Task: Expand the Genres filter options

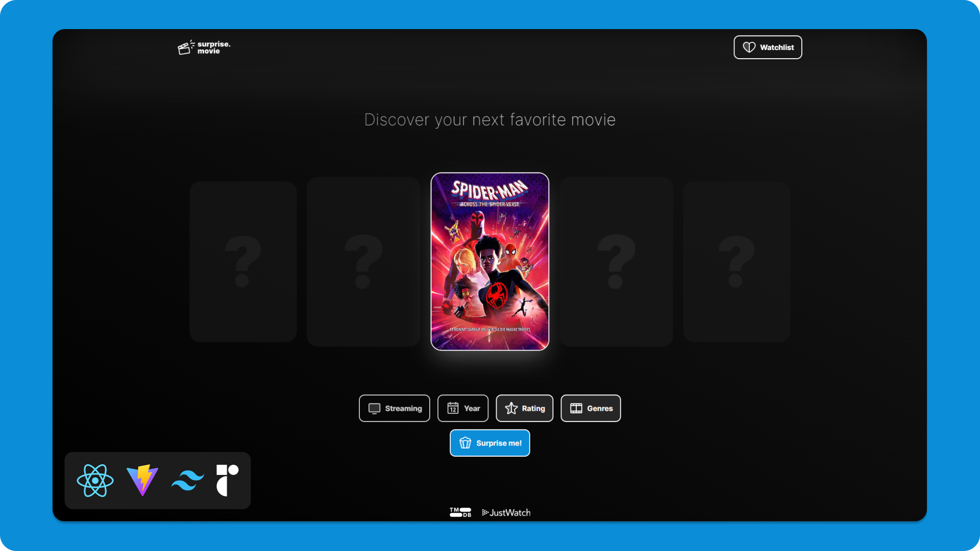Action: [590, 408]
